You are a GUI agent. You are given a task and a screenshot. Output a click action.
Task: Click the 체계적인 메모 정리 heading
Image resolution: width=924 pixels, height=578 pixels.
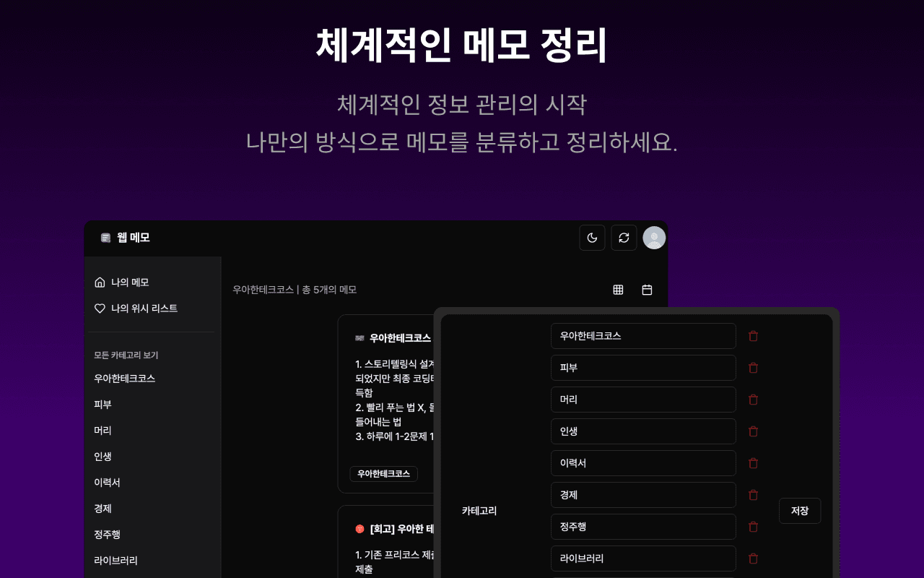462,46
